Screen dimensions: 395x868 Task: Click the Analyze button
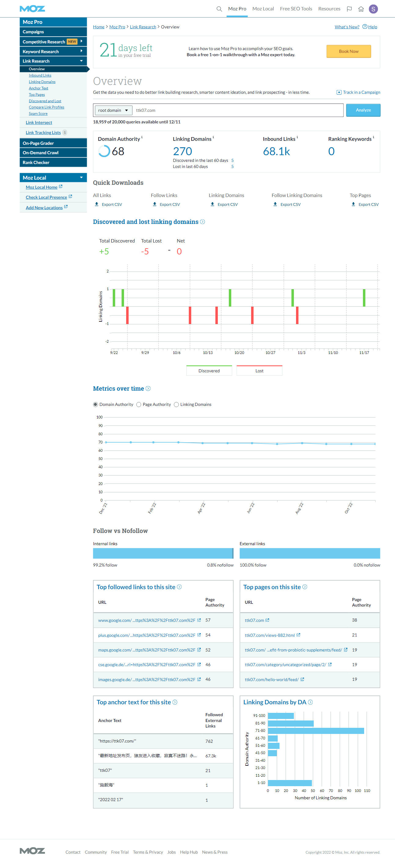(363, 110)
